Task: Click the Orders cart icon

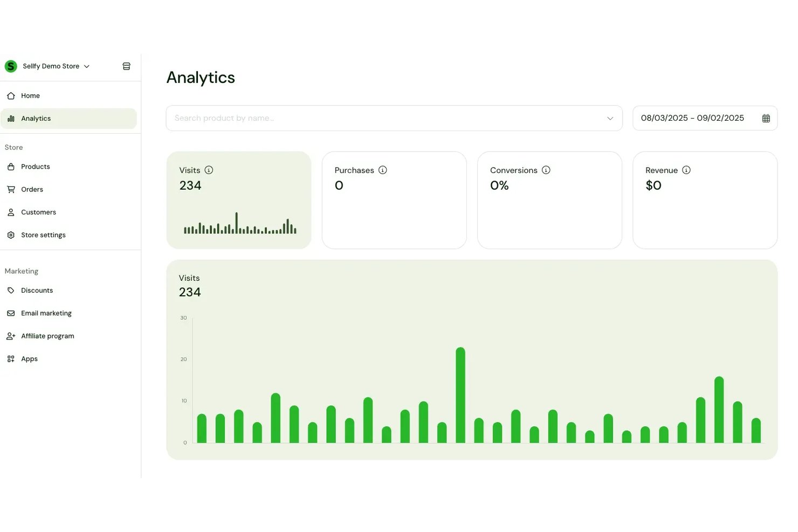Action: [11, 190]
